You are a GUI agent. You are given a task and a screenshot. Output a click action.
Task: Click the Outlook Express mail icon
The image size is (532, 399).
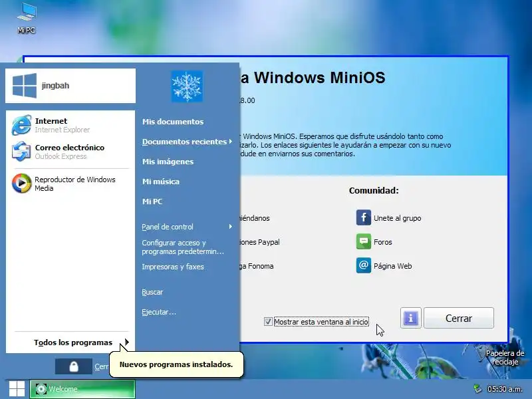tap(21, 152)
